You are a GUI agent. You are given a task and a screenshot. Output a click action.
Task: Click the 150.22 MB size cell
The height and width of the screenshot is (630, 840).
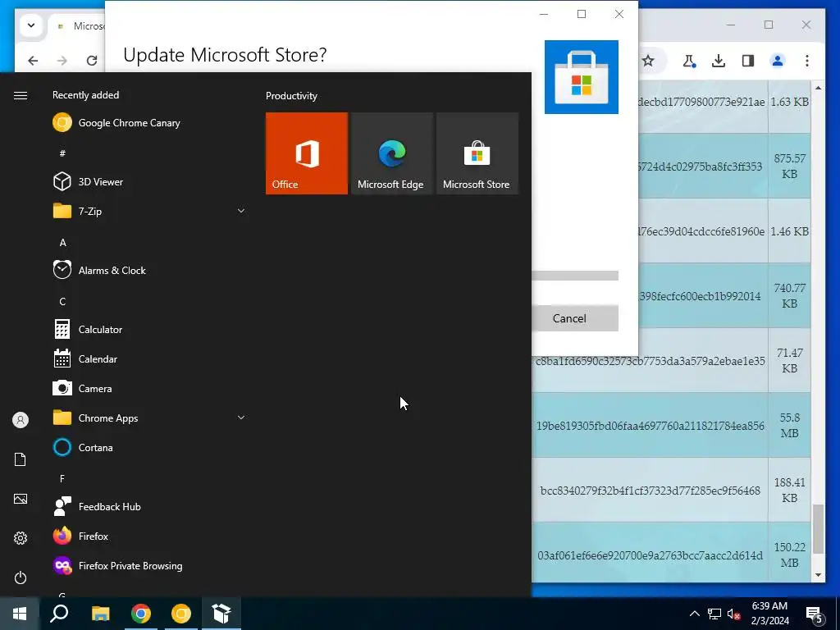[790, 555]
